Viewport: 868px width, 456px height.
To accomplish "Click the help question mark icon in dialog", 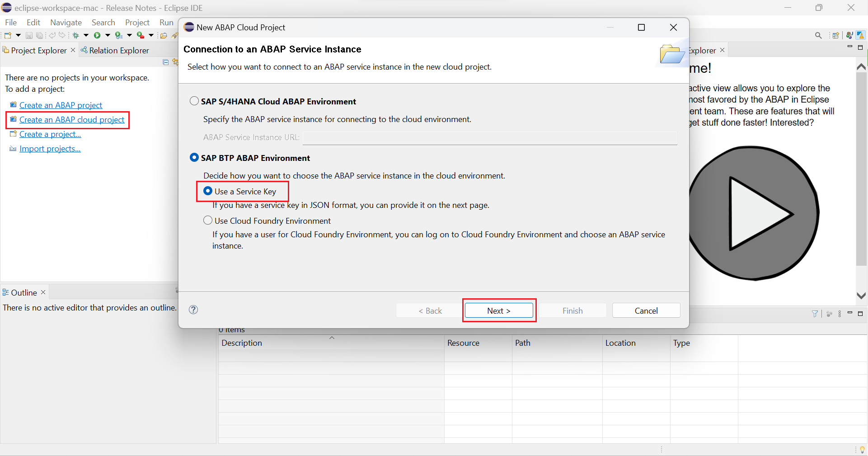I will click(193, 310).
